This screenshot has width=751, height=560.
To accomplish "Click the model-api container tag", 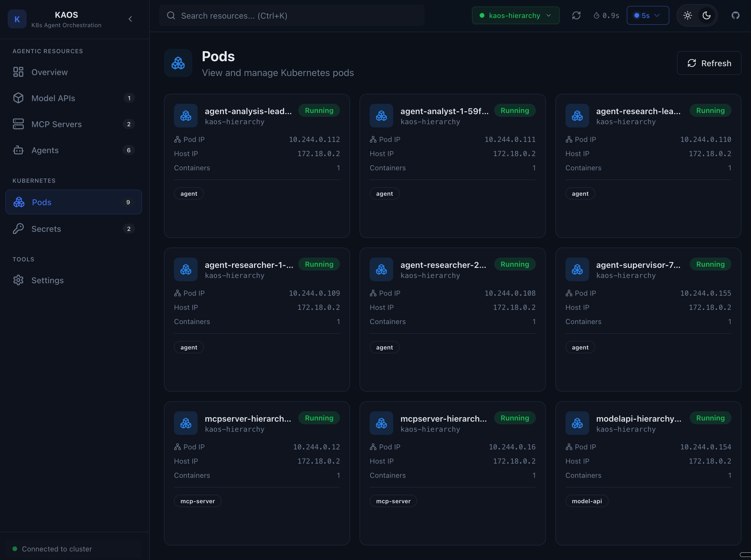I will [x=586, y=501].
